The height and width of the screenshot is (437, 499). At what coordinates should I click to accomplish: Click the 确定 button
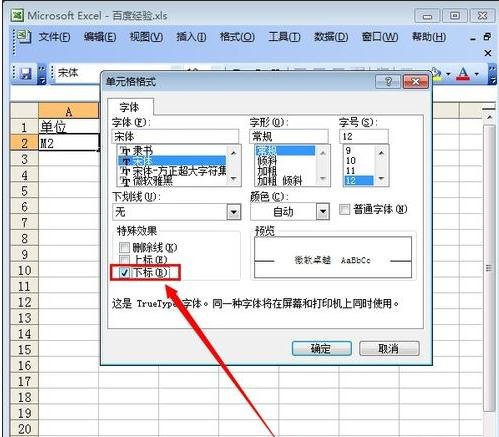321,349
